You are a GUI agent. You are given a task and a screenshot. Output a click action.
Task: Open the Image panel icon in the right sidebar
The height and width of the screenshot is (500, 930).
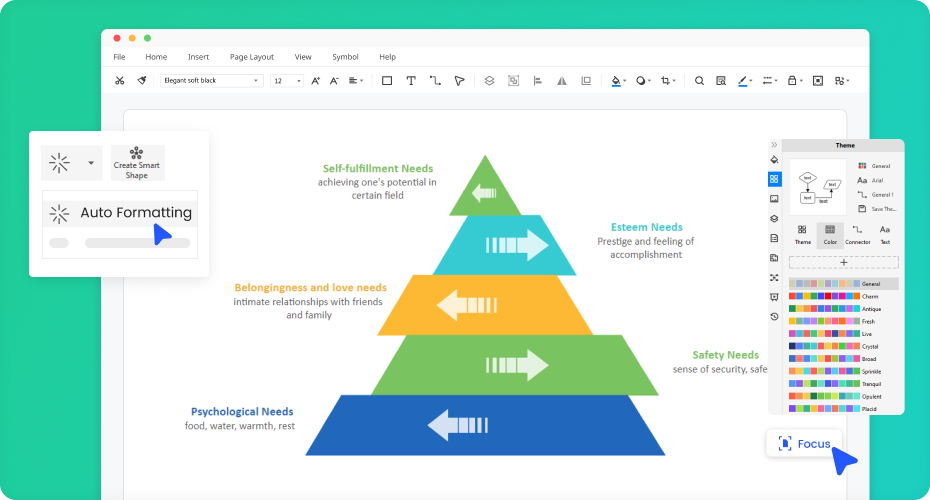[774, 199]
